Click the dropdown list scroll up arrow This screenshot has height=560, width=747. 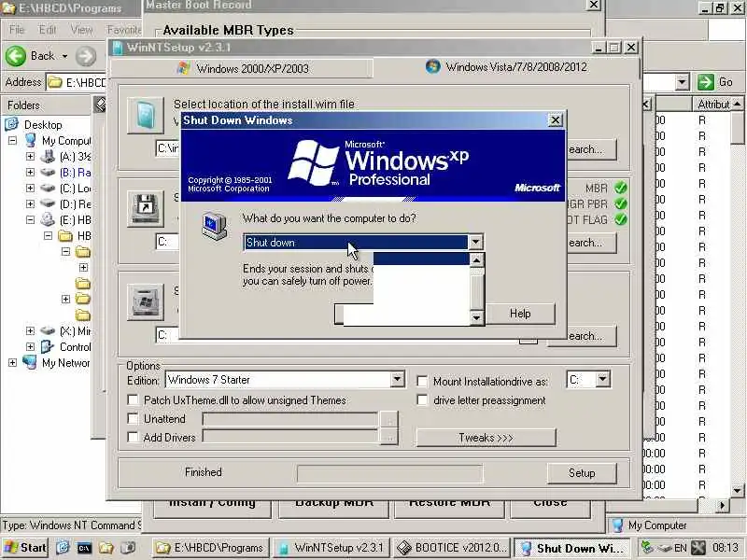[x=476, y=260]
